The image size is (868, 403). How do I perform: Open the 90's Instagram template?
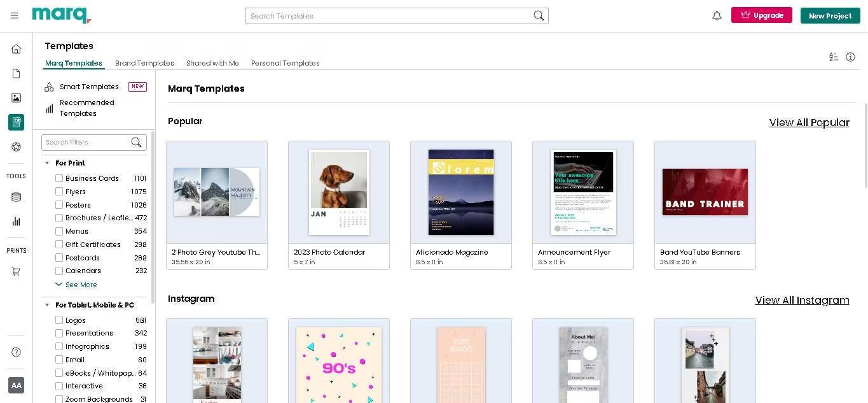339,361
